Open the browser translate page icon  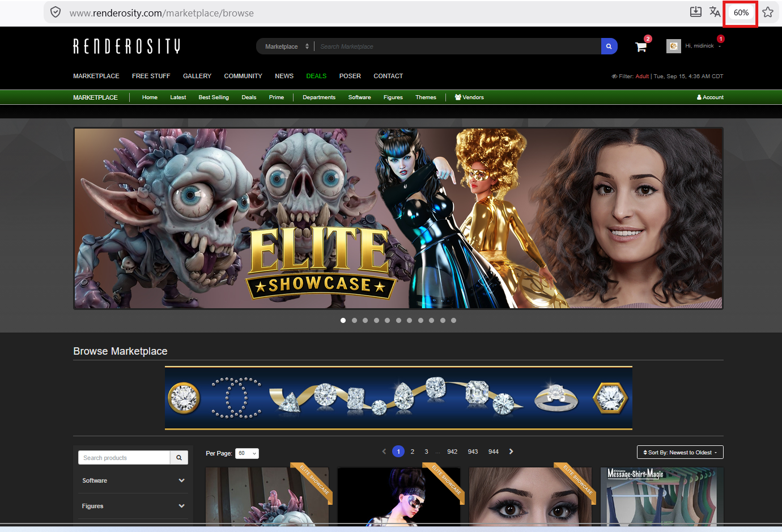pos(715,12)
